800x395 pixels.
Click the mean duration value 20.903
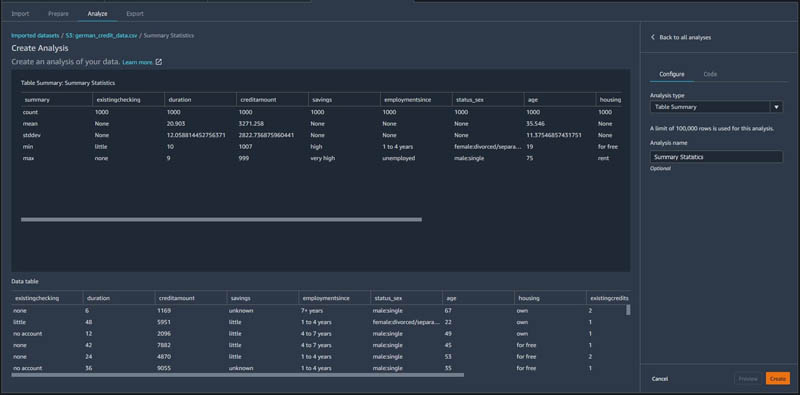tap(176, 124)
